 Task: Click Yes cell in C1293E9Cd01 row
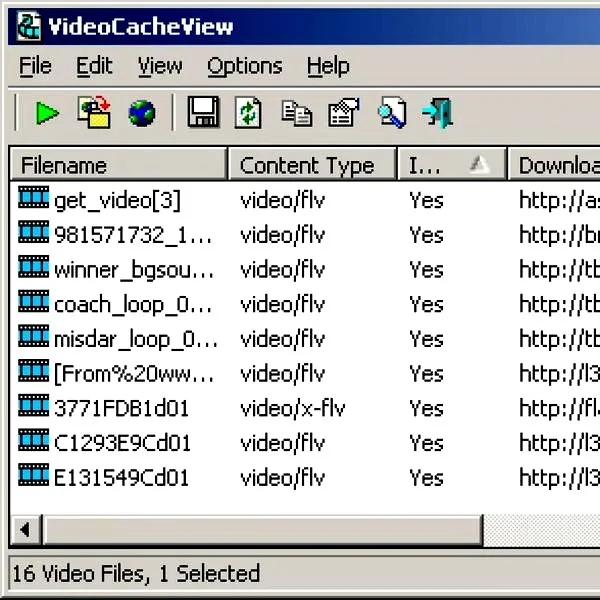pyautogui.click(x=426, y=443)
